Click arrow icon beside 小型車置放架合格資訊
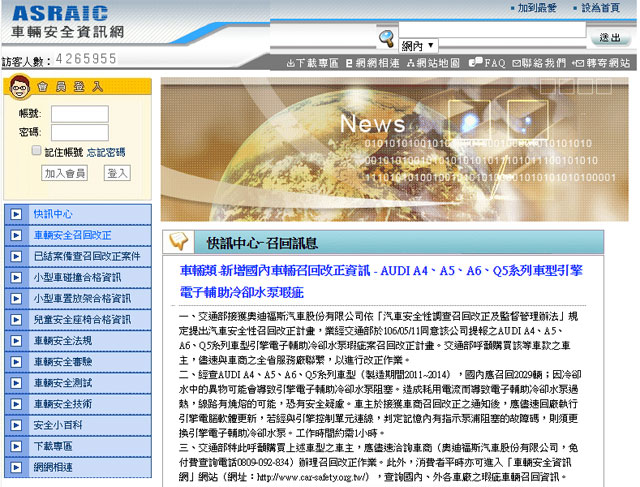This screenshot has width=640, height=487. click(x=16, y=298)
